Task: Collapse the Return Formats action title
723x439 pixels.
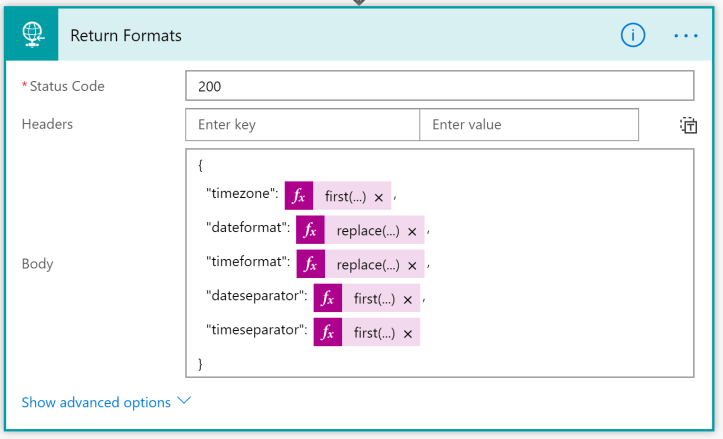Action: coord(126,35)
